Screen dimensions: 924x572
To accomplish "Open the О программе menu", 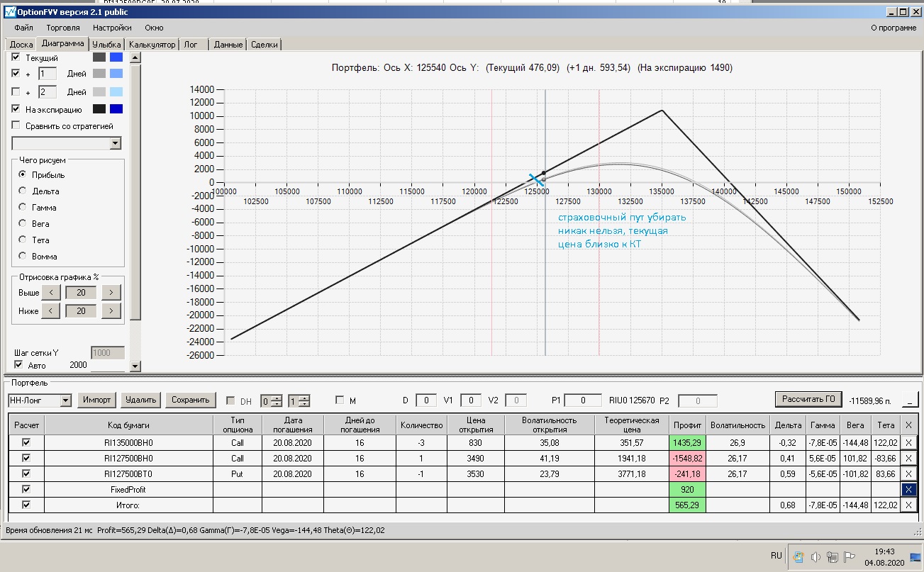I will (893, 28).
